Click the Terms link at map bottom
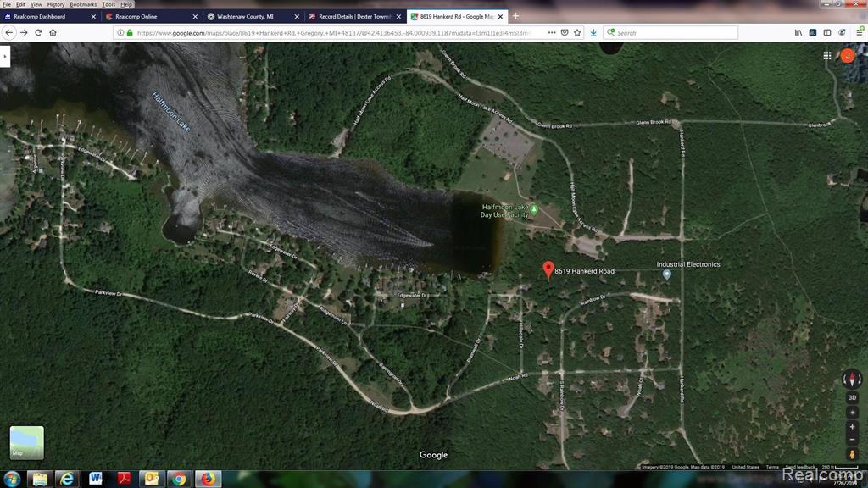 coord(772,467)
